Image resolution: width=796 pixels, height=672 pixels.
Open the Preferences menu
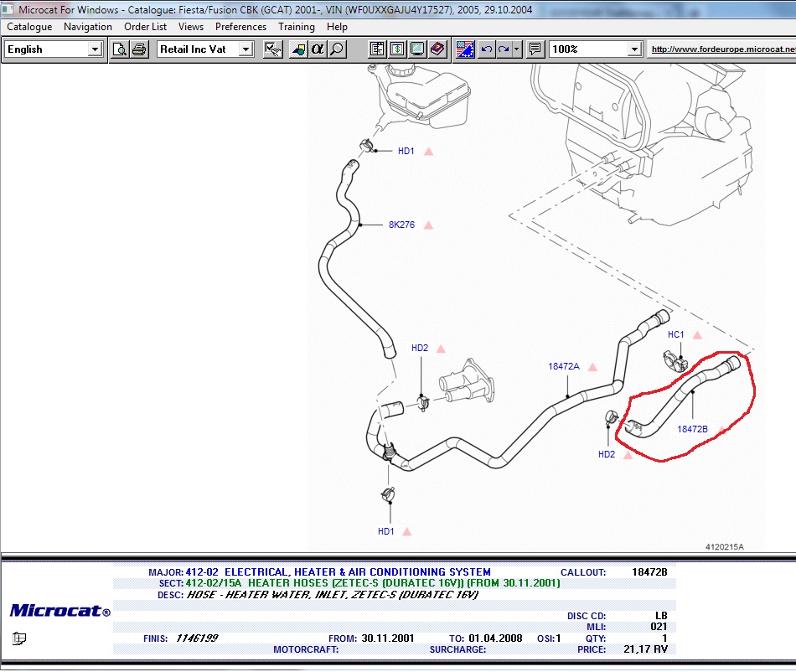point(240,27)
